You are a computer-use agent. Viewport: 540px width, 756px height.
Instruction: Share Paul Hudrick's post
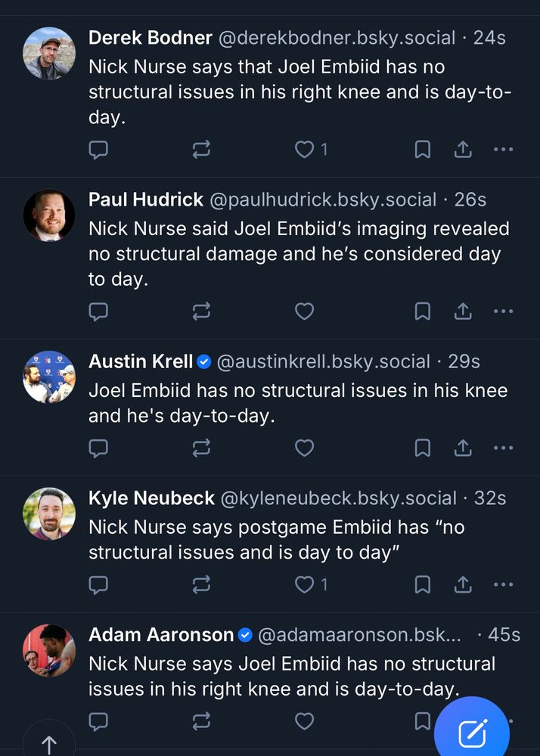click(463, 311)
